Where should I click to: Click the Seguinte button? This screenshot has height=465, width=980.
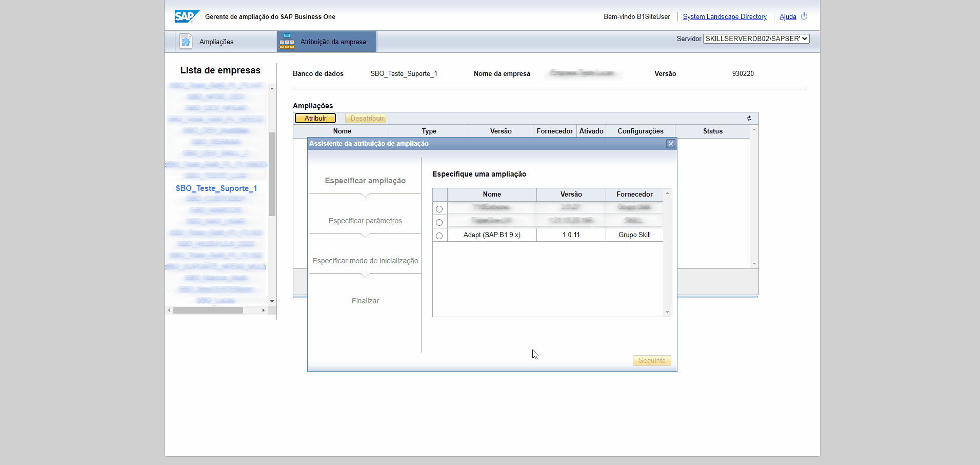point(652,361)
